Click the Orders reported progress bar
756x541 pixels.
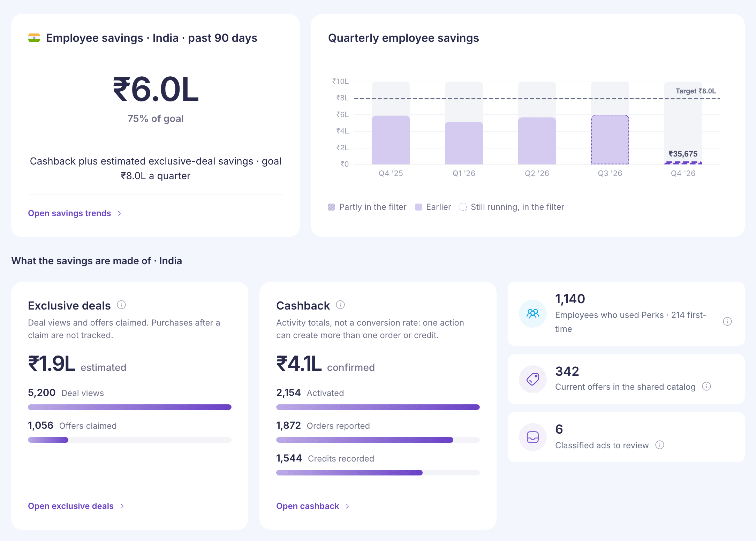point(378,440)
